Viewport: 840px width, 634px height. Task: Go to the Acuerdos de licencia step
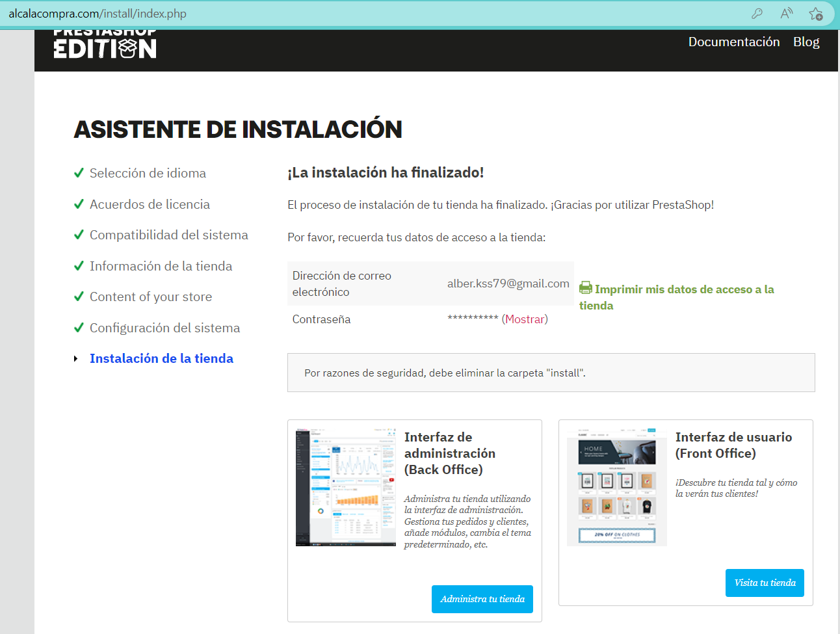click(150, 204)
